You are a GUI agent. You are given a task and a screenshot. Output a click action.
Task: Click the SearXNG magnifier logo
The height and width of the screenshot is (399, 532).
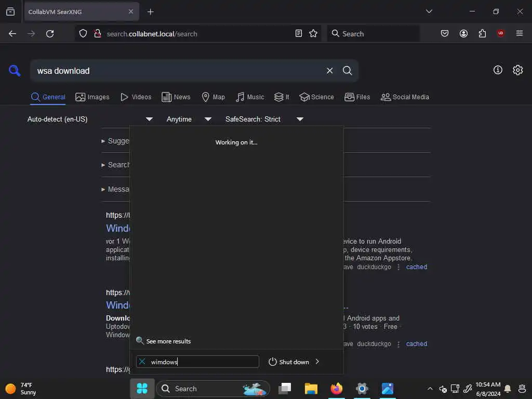[15, 71]
